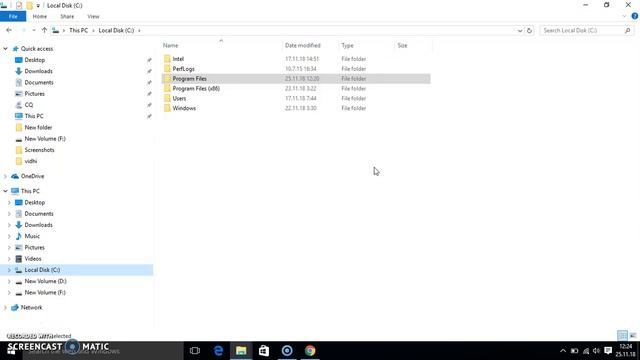The image size is (640, 360).
Task: Sort by the Size column header
Action: [x=402, y=45]
